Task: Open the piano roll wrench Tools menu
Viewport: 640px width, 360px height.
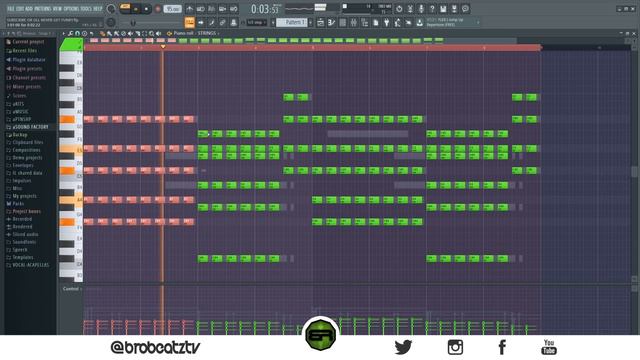Action: 70,33
